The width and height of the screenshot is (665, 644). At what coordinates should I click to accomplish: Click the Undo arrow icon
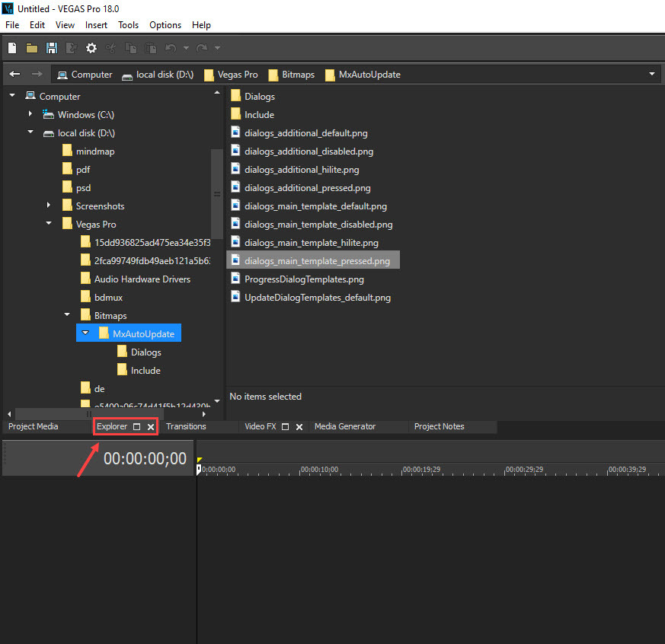tap(171, 48)
